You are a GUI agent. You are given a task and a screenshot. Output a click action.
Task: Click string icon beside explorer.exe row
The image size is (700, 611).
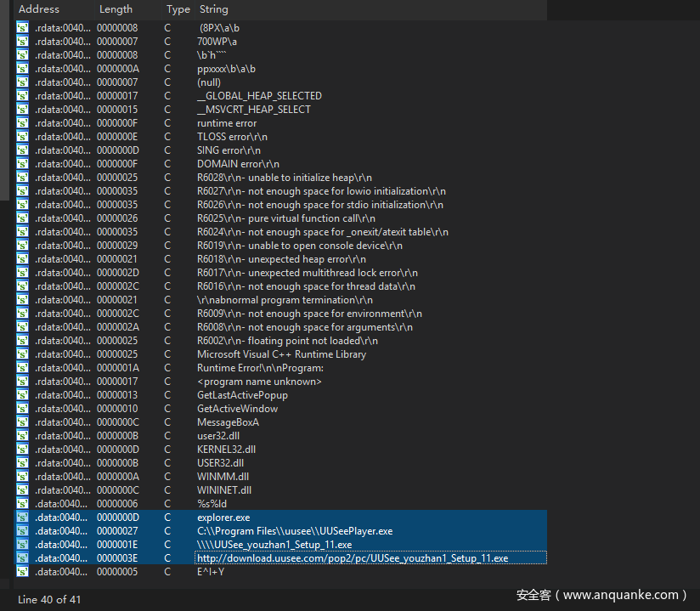coord(22,518)
